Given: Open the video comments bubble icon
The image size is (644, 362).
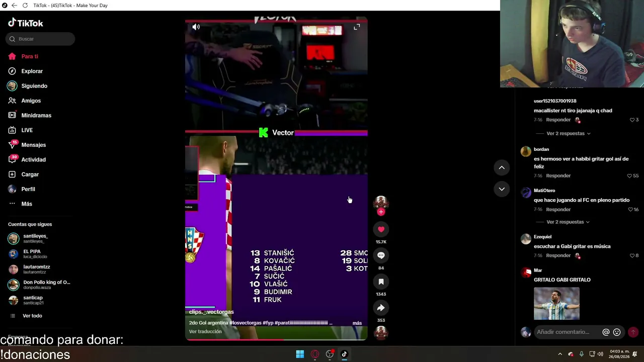Looking at the screenshot, I should click(x=381, y=255).
